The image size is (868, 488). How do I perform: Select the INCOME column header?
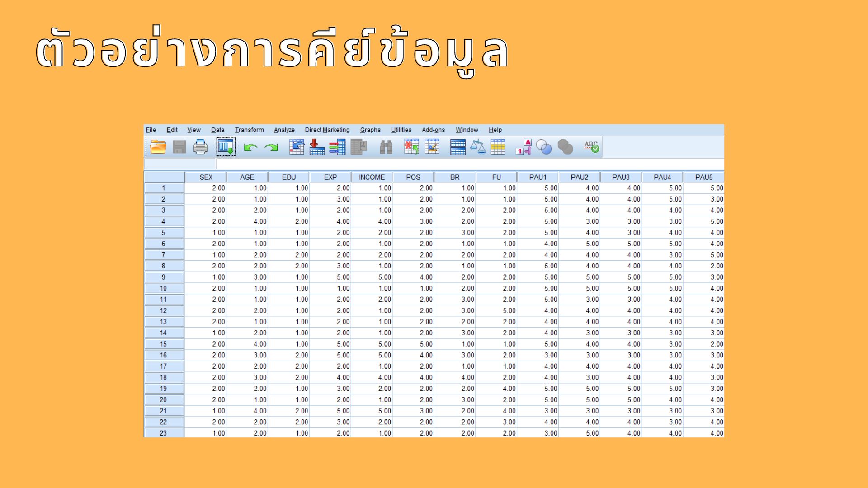pos(372,177)
